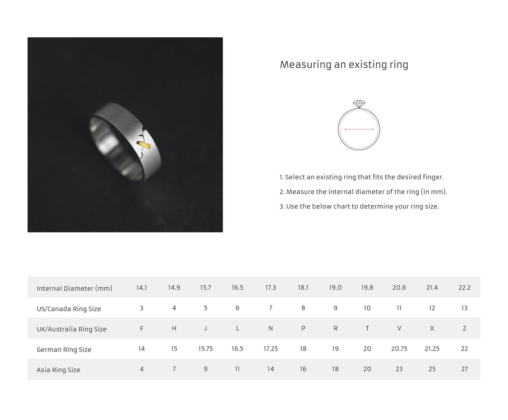Select the 'Measuring an existing ring' heading
The width and height of the screenshot is (508, 420).
point(344,65)
